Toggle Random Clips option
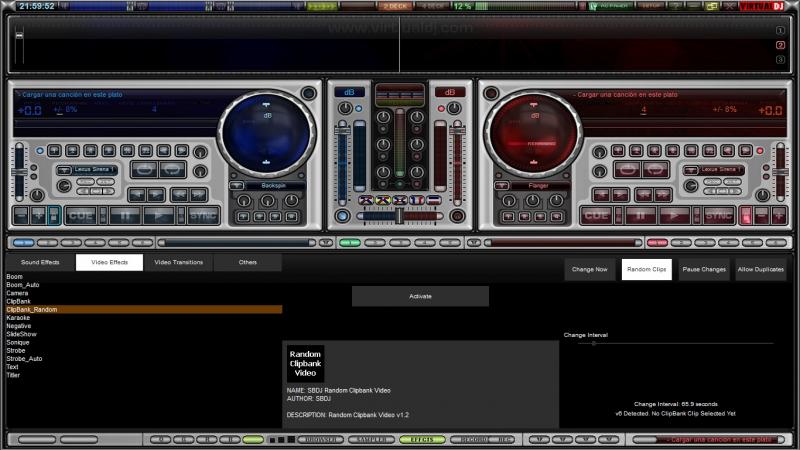 646,269
